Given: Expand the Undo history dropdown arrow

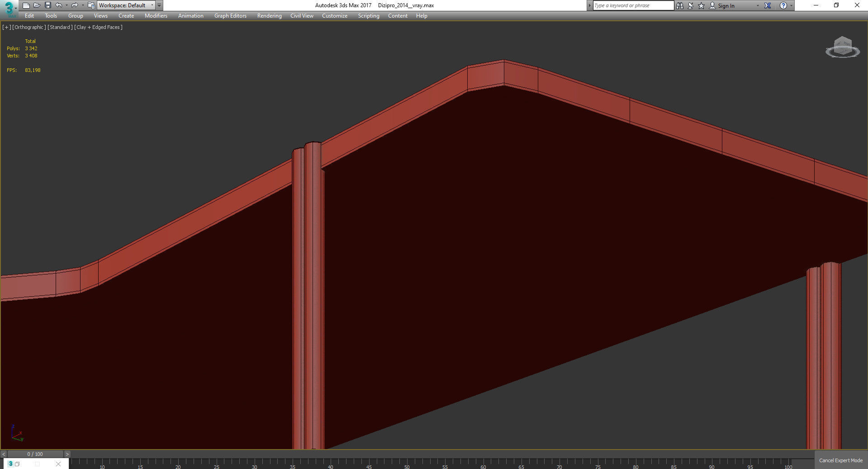Looking at the screenshot, I should (x=66, y=5).
